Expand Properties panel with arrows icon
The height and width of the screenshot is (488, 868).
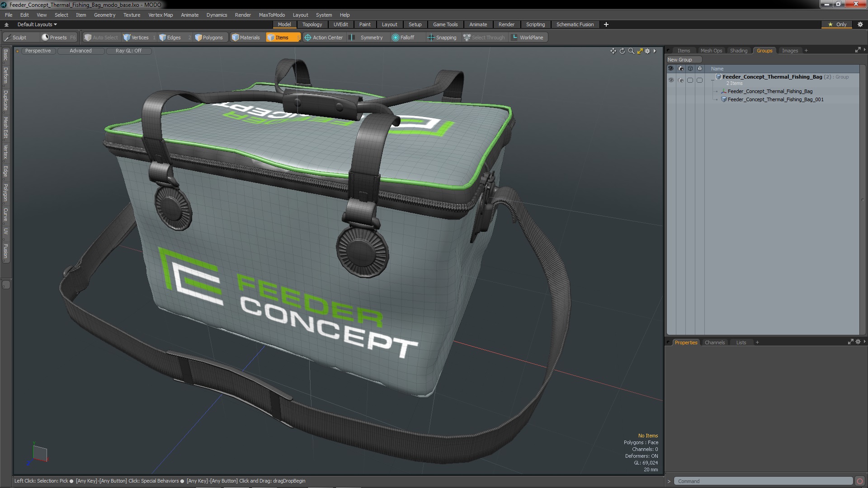click(850, 342)
